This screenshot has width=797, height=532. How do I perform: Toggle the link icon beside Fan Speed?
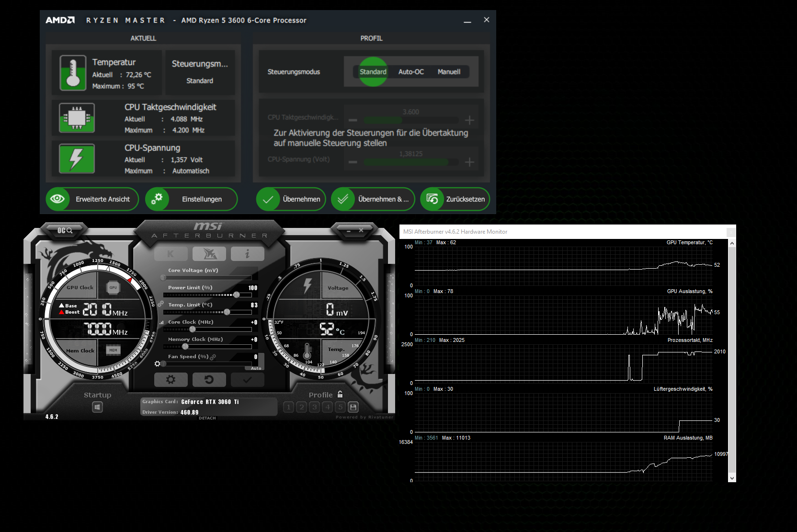213,357
